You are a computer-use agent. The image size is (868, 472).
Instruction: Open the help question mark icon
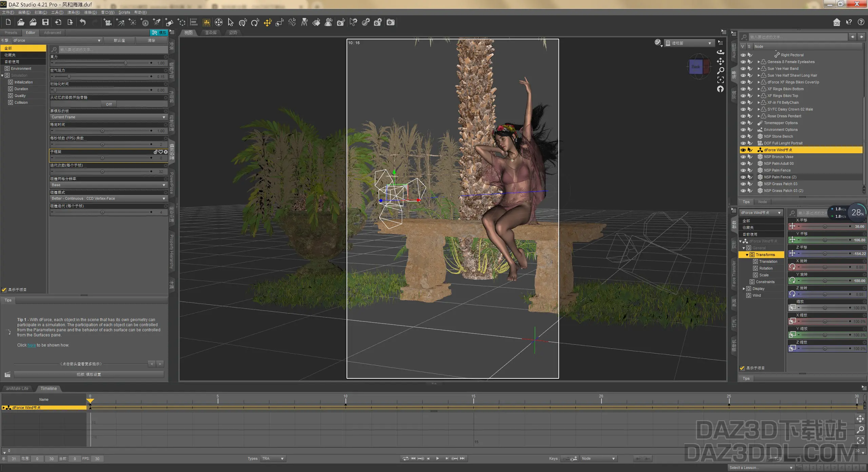(x=861, y=22)
